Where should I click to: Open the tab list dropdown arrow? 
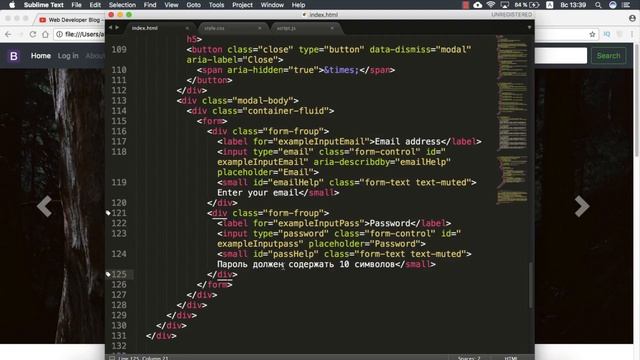529,28
